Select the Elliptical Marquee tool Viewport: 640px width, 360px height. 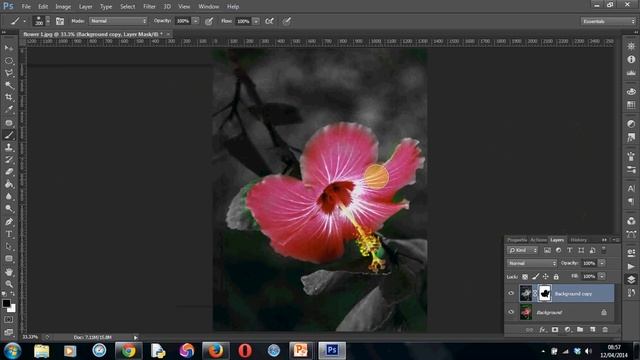(x=9, y=61)
